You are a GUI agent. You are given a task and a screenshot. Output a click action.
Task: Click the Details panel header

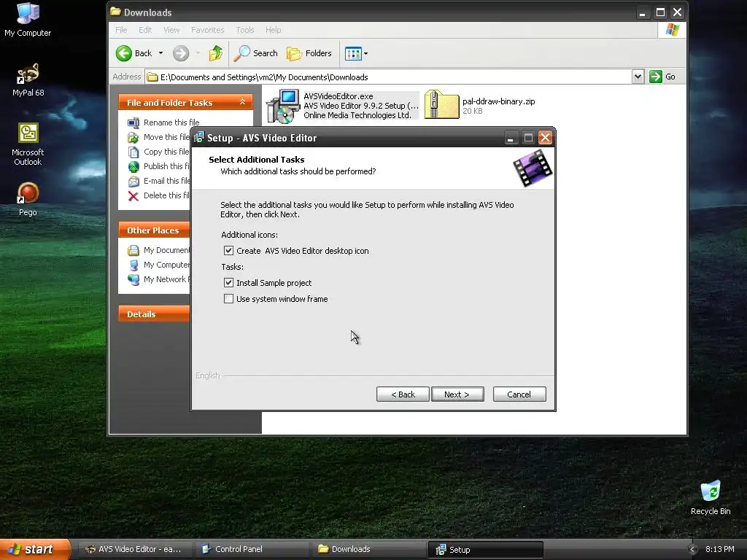point(155,314)
